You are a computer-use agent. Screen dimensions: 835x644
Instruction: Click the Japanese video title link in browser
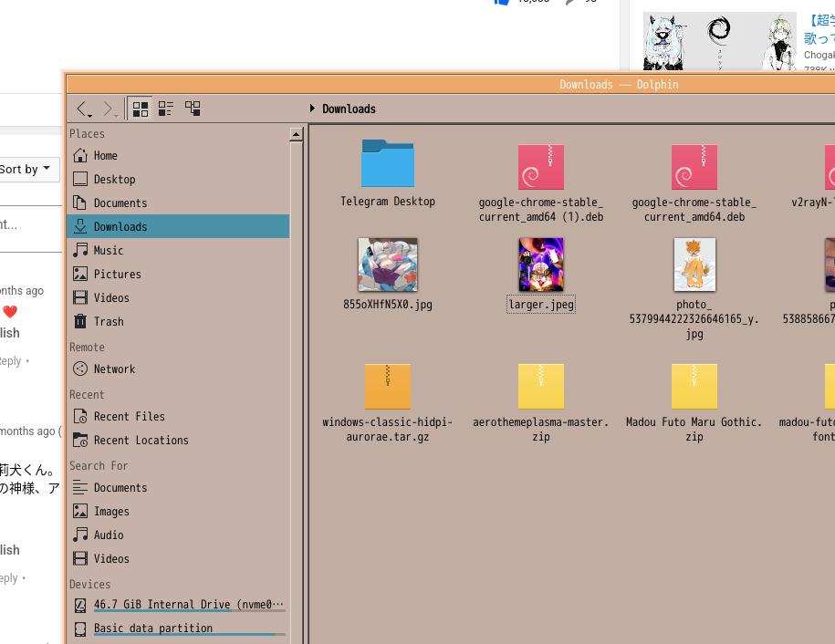click(x=819, y=30)
